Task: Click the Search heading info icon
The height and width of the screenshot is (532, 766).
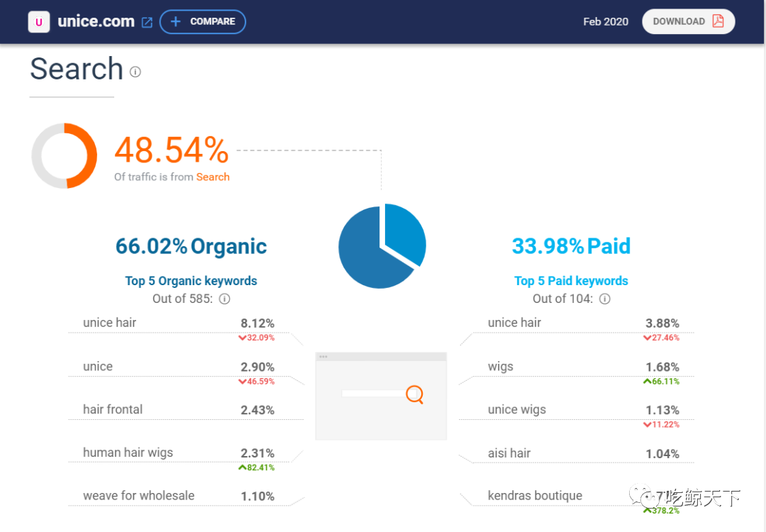Action: 135,72
